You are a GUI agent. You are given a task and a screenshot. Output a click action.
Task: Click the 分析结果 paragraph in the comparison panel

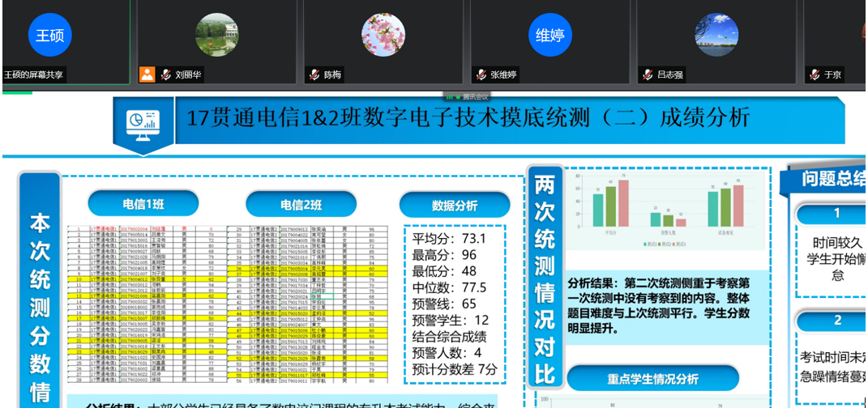(x=659, y=306)
